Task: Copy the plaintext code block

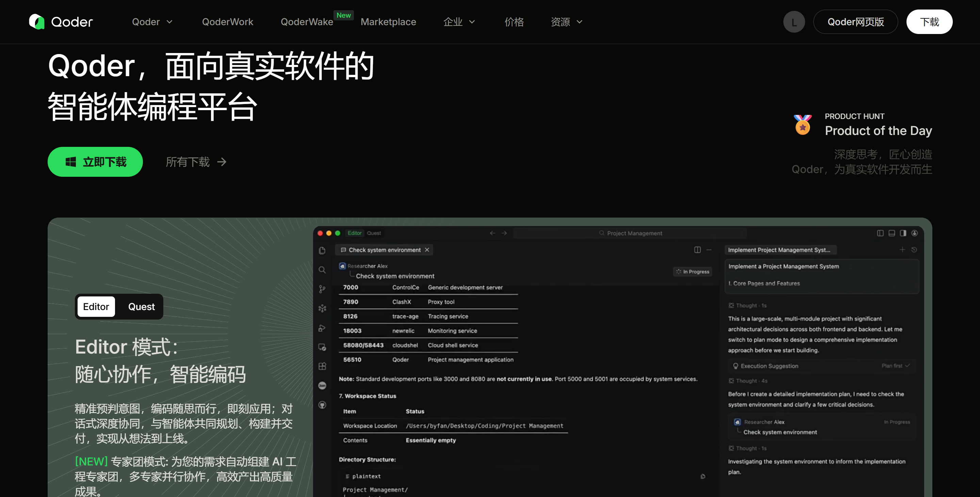Action: click(x=703, y=477)
